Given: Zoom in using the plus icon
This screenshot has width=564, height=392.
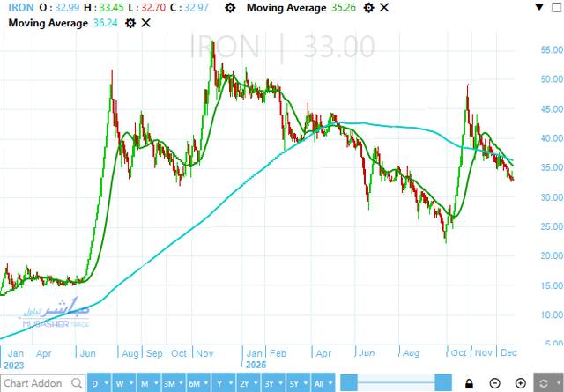Looking at the screenshot, I should (x=521, y=383).
